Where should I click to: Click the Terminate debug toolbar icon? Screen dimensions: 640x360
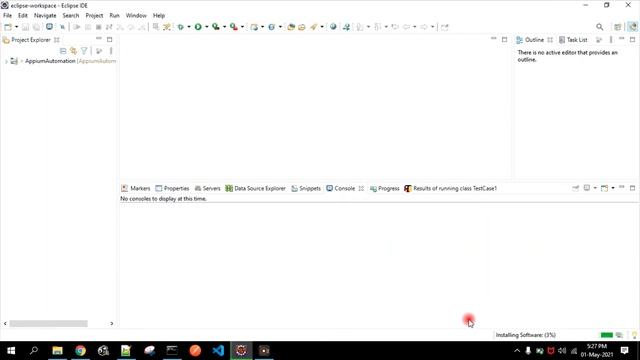click(x=98, y=27)
